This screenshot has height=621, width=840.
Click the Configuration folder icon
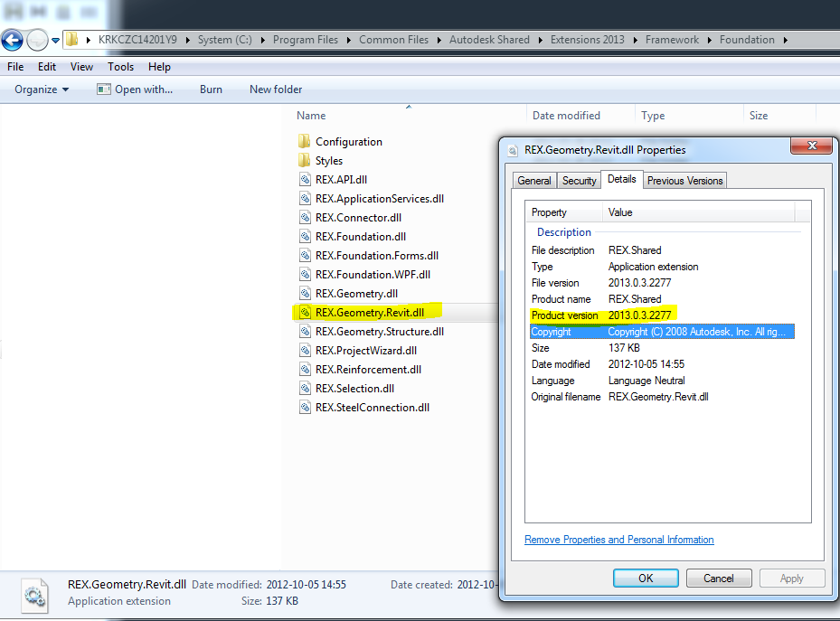[x=305, y=141]
